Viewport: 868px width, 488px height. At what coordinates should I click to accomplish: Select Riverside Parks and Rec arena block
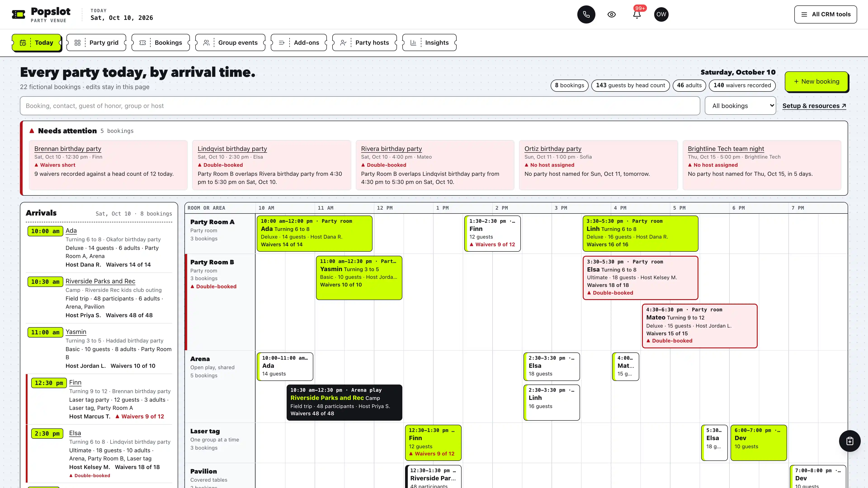[x=344, y=402]
